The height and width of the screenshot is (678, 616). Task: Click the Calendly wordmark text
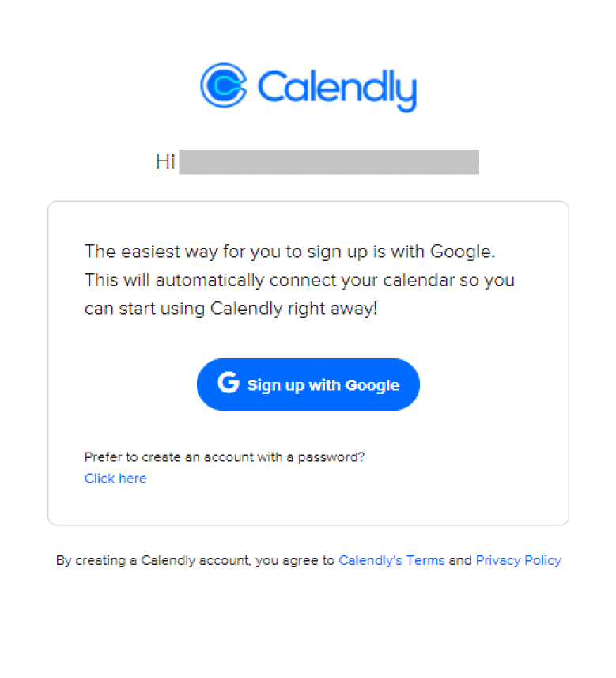point(336,87)
